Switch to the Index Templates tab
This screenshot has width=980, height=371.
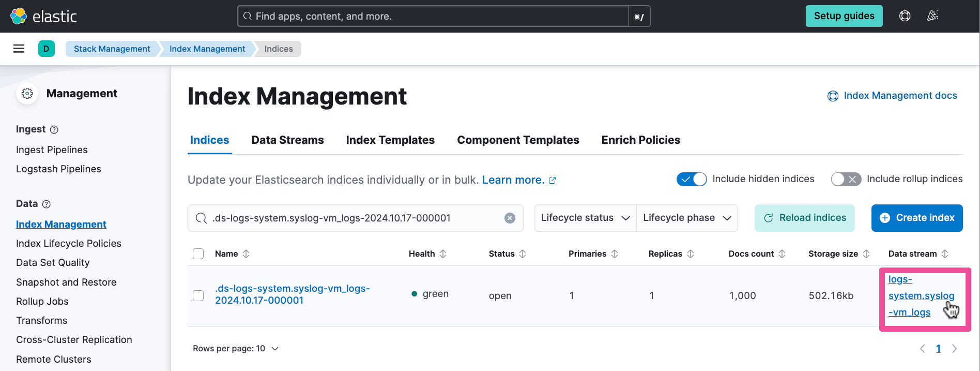click(390, 140)
